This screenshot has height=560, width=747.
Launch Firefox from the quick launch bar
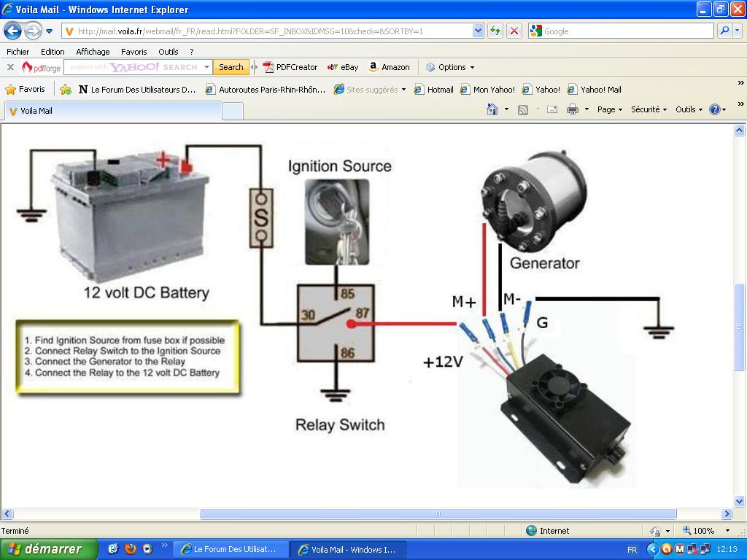click(130, 549)
